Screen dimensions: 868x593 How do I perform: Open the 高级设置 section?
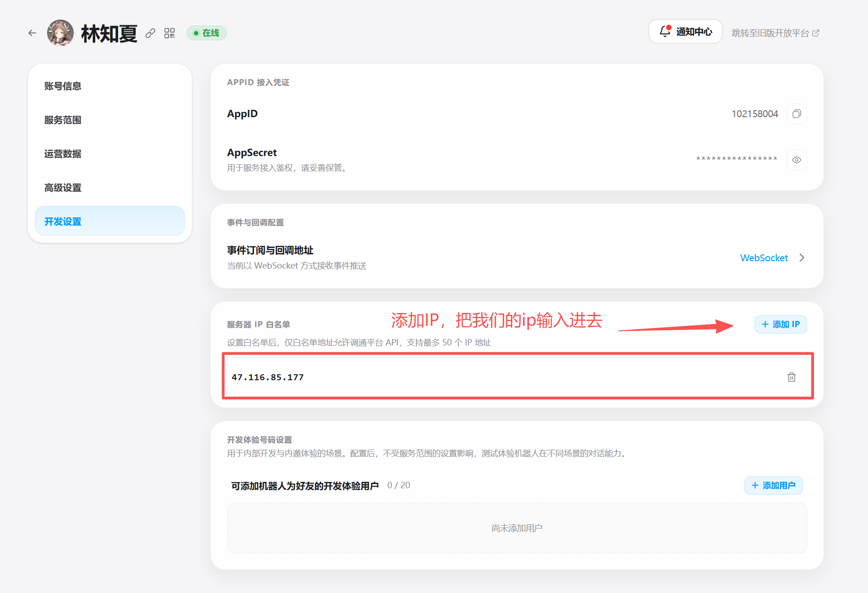point(110,188)
